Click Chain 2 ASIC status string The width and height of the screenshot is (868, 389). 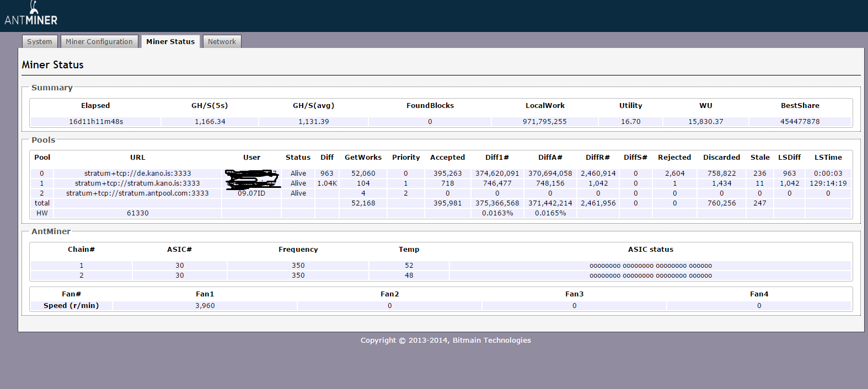click(x=651, y=275)
